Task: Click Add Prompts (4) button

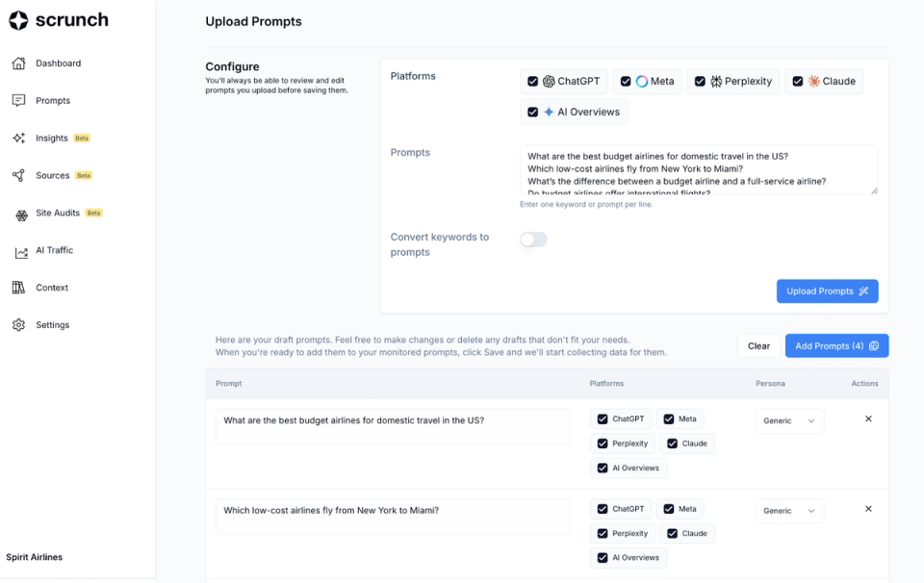Action: click(836, 345)
